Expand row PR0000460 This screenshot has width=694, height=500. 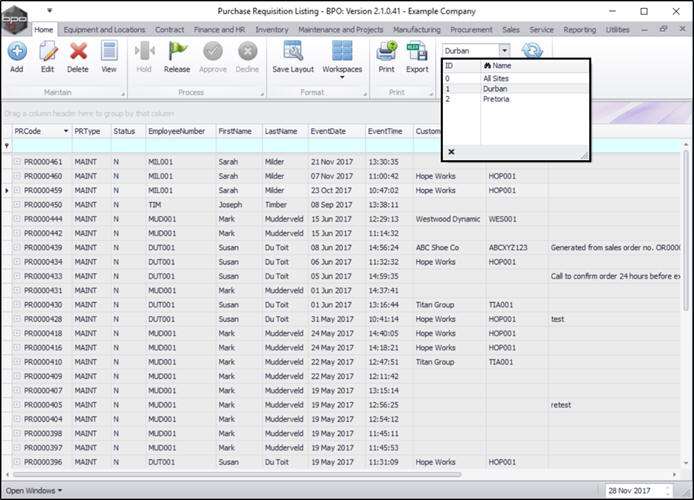pyautogui.click(x=17, y=176)
